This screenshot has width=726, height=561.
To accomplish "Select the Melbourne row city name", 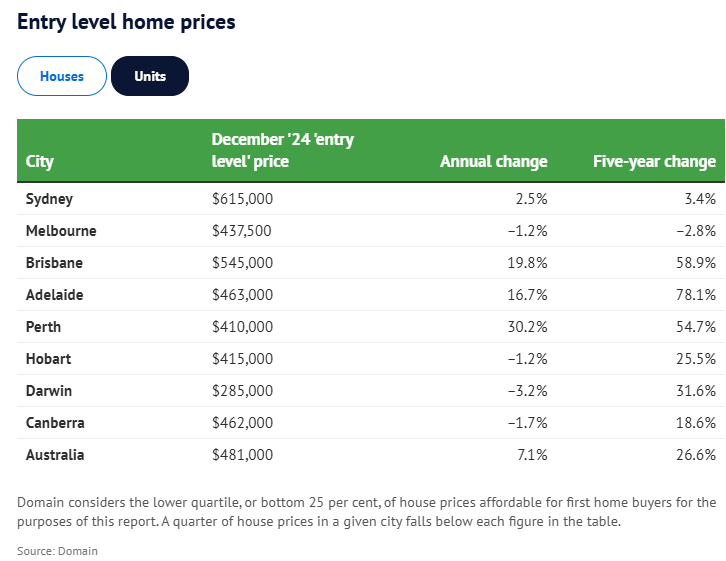I will [61, 231].
